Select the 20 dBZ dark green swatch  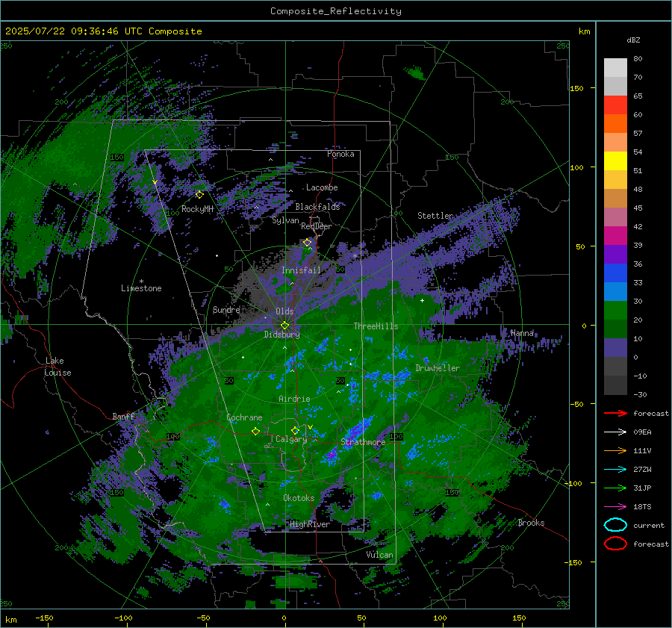click(x=615, y=329)
